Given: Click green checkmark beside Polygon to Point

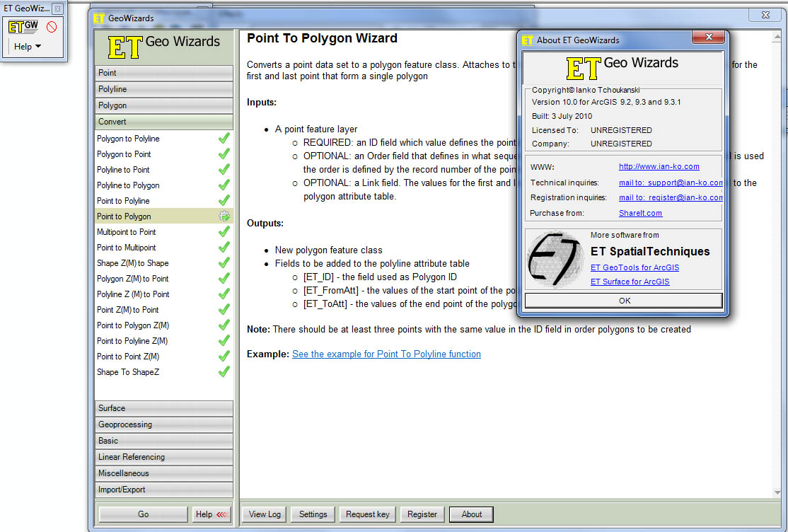Looking at the screenshot, I should pos(224,154).
